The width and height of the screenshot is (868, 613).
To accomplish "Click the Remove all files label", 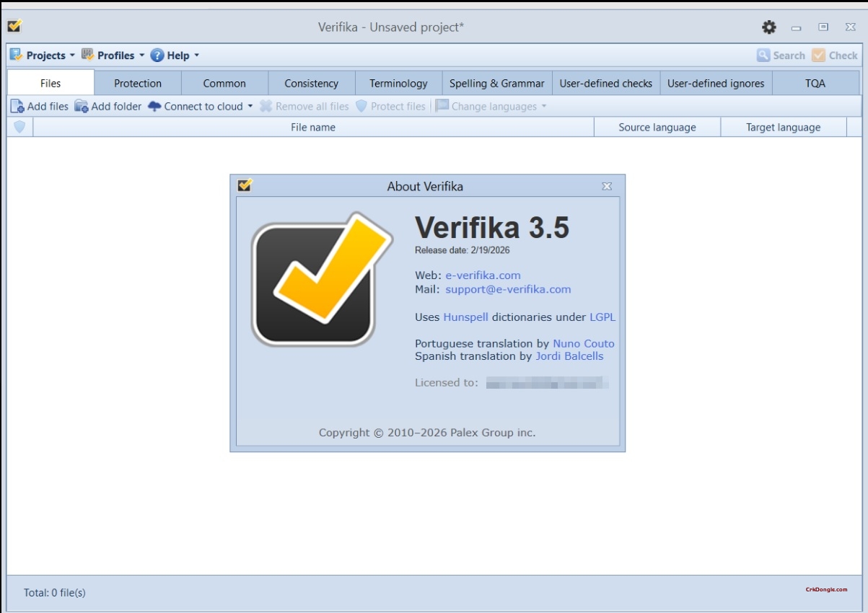I will [x=312, y=106].
